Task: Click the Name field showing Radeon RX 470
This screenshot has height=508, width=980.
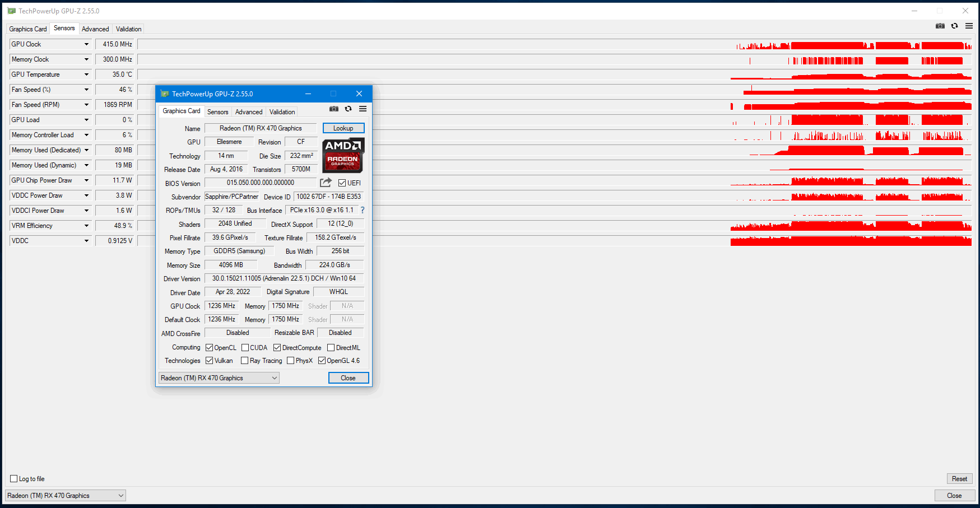Action: coord(261,128)
